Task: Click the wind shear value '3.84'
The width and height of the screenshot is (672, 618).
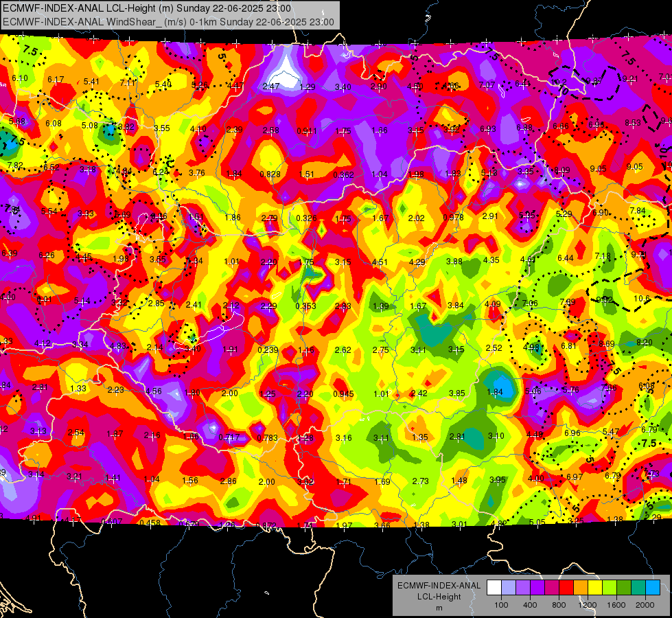Action: pyautogui.click(x=456, y=306)
